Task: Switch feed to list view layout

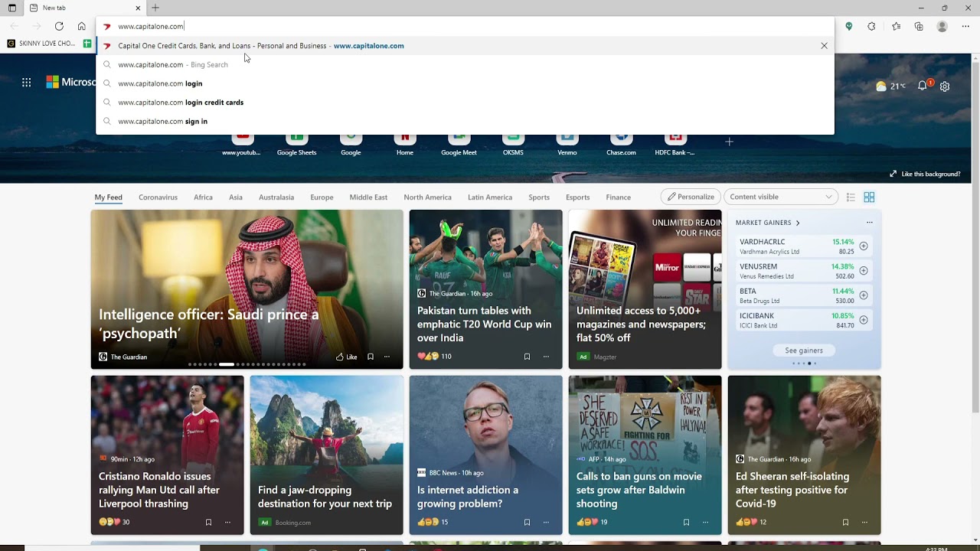Action: coord(851,197)
